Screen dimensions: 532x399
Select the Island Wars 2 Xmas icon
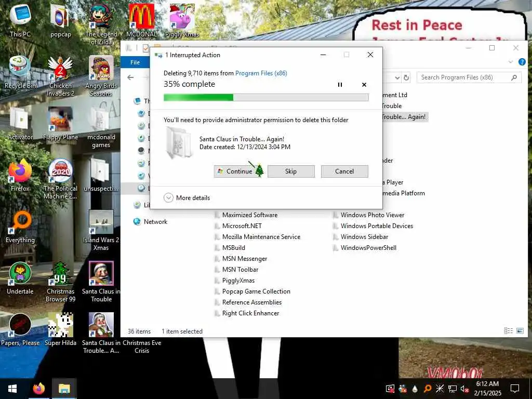tap(101, 230)
